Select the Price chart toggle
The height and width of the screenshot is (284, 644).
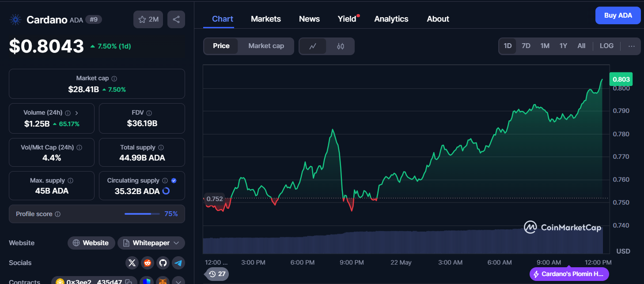[x=221, y=46]
